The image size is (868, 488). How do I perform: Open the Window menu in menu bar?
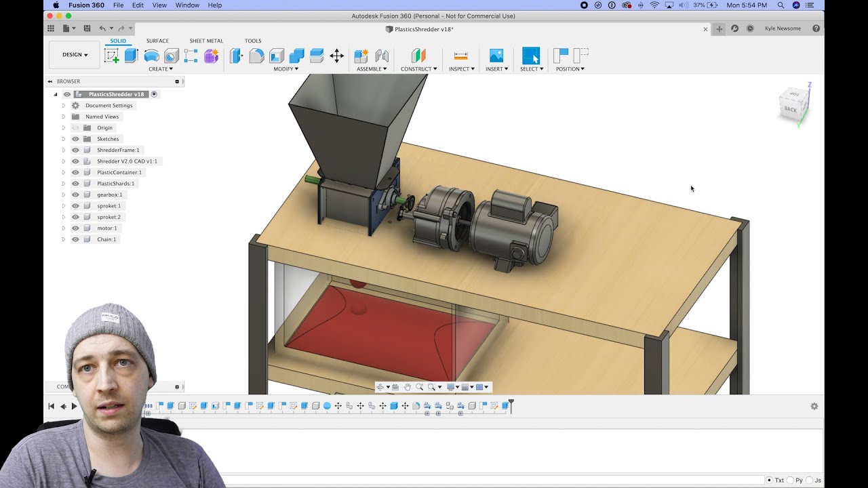pos(187,5)
